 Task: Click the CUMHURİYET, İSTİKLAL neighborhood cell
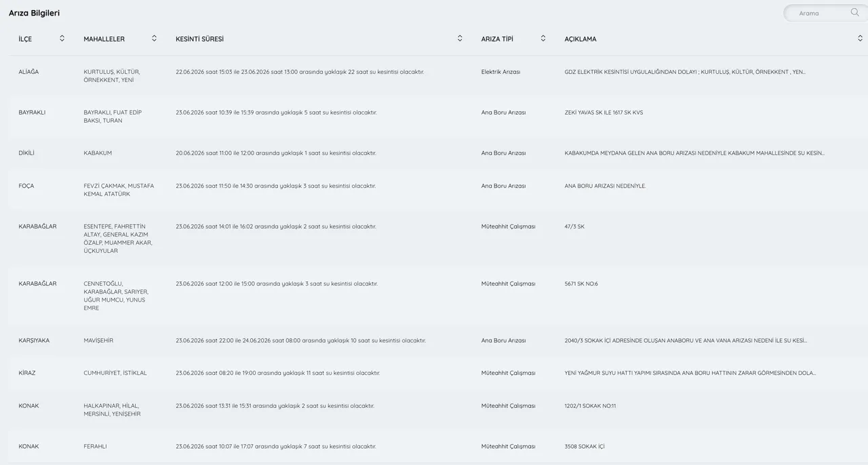click(x=115, y=373)
